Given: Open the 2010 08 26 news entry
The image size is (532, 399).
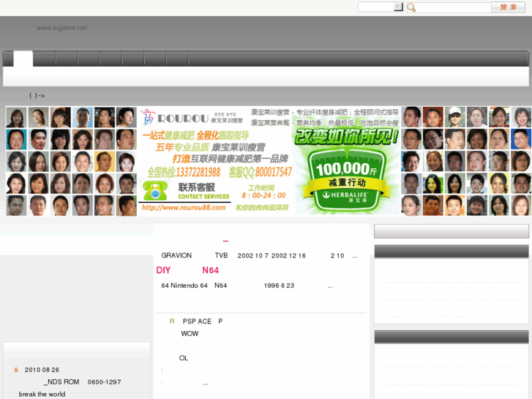Looking at the screenshot, I should pyautogui.click(x=37, y=370).
